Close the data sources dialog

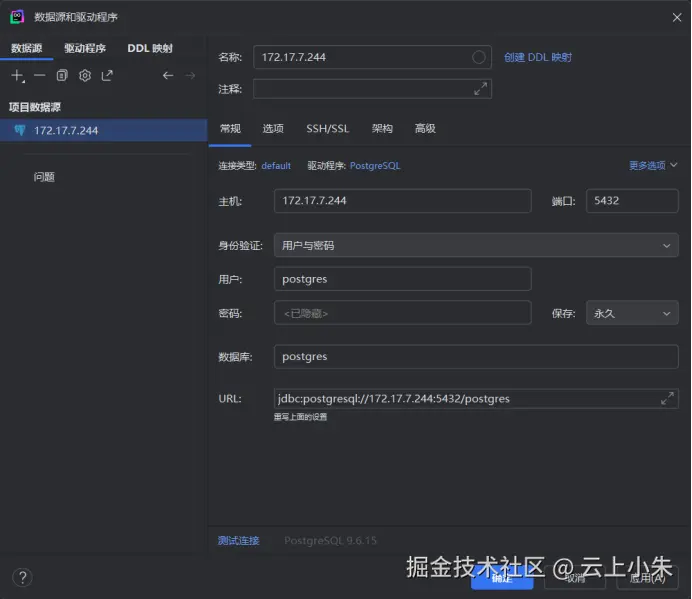[x=677, y=17]
